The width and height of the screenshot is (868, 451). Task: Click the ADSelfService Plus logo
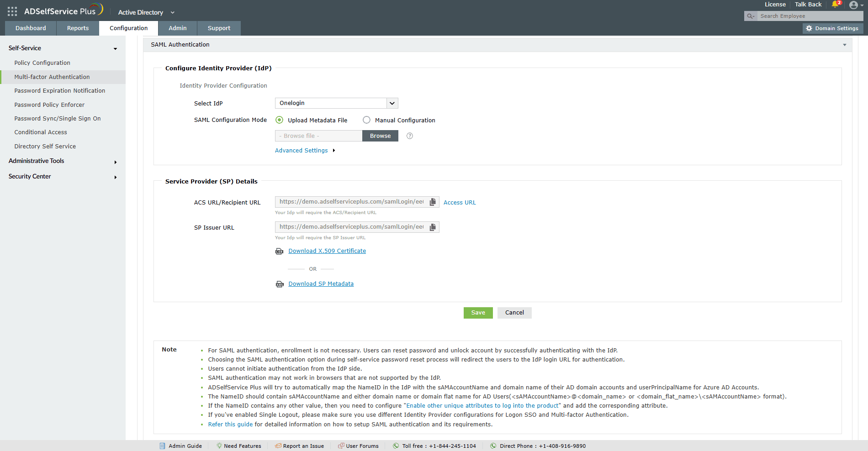tap(64, 10)
